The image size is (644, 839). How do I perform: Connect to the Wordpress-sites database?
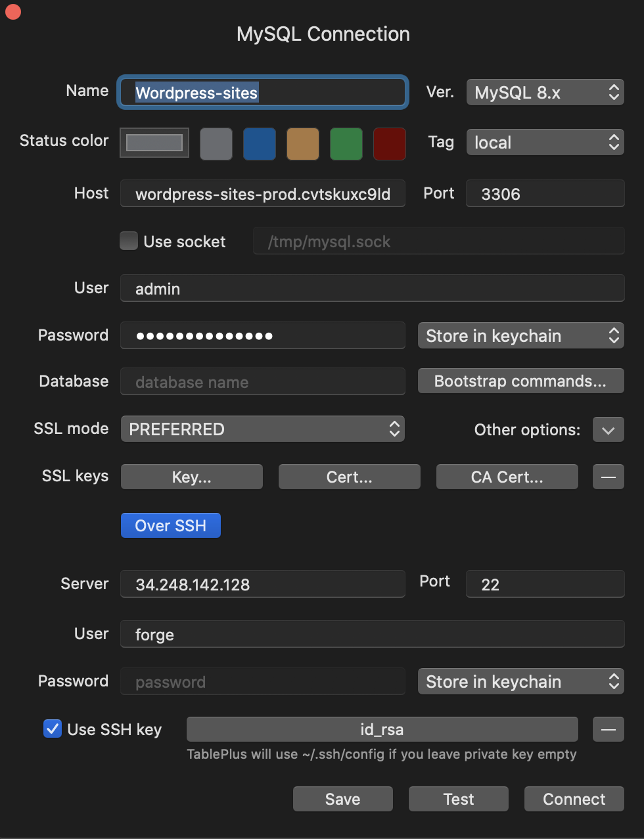point(574,799)
